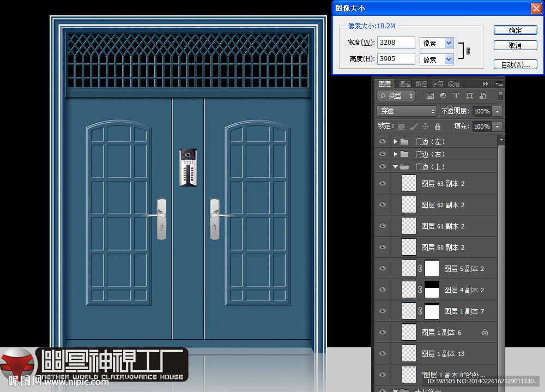Image resolution: width=545 pixels, height=392 pixels.
Task: Select the adjustment layer filter icon
Action: [443, 95]
